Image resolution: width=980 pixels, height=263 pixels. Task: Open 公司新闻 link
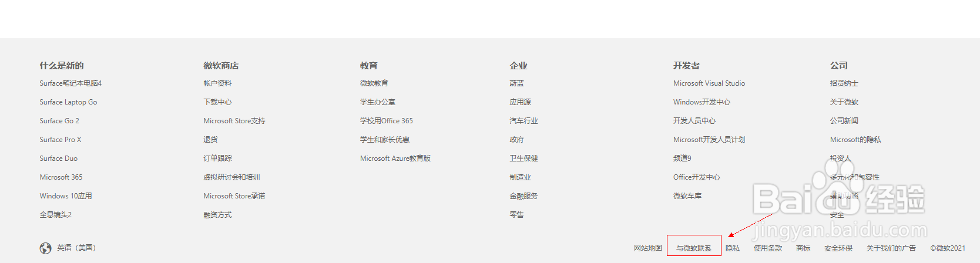coord(844,121)
